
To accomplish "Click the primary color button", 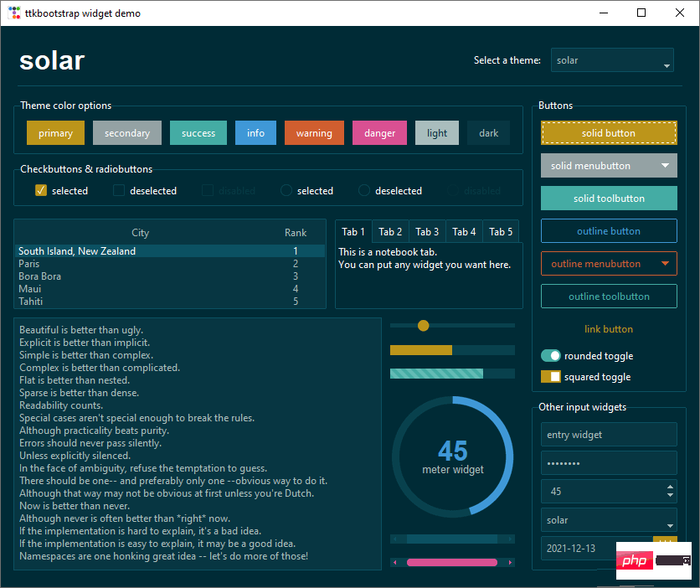I will coord(55,133).
